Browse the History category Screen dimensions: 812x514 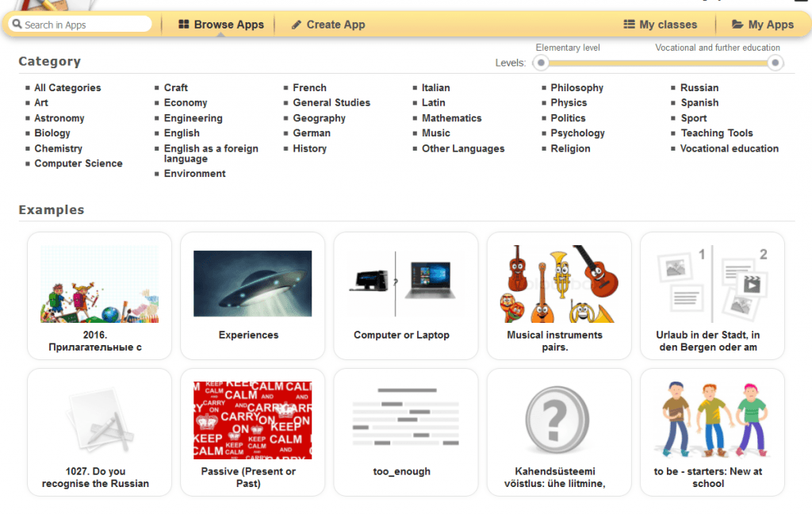[310, 148]
